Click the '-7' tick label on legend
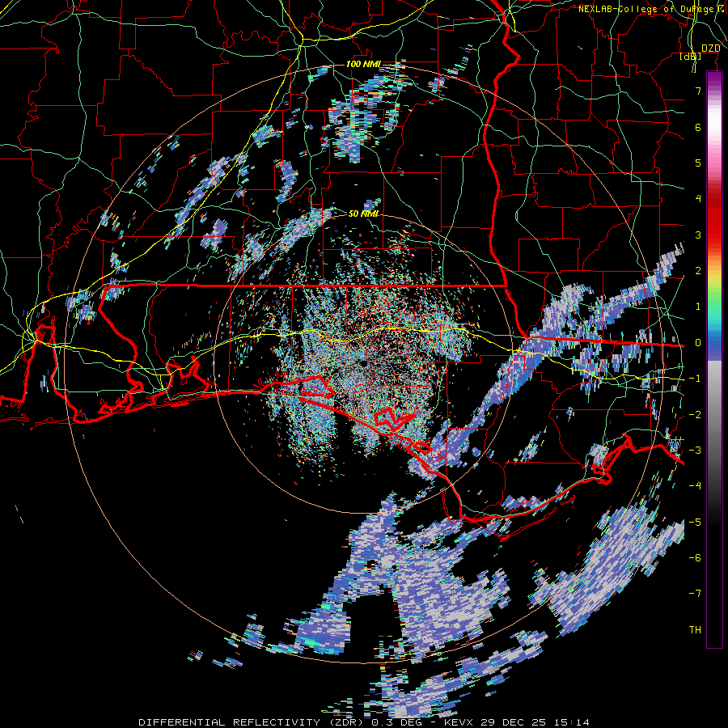The width and height of the screenshot is (728, 728). [695, 594]
